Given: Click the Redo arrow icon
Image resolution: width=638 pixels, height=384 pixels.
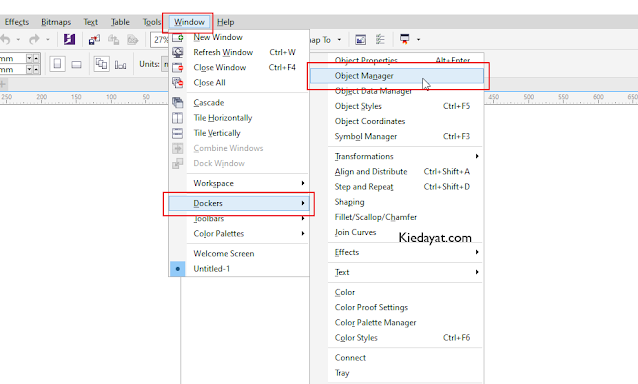Looking at the screenshot, I should pyautogui.click(x=34, y=39).
